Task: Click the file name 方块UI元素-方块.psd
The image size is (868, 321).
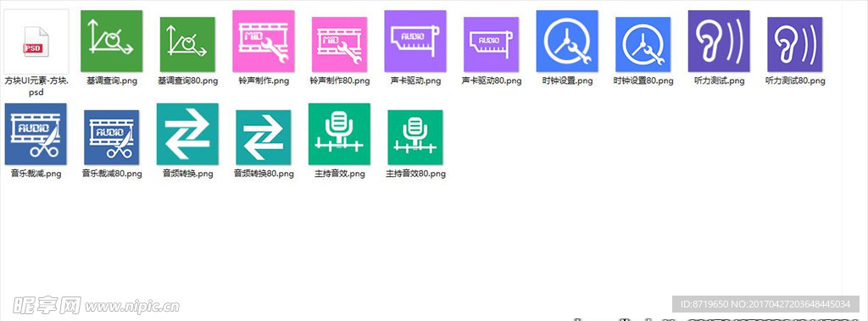Action: pyautogui.click(x=36, y=86)
